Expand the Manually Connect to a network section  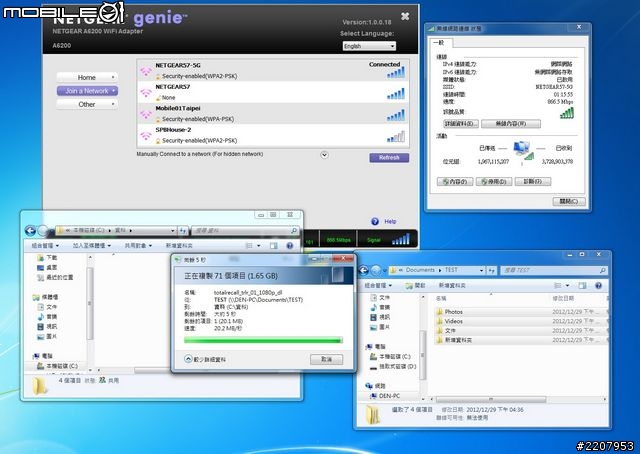click(324, 155)
